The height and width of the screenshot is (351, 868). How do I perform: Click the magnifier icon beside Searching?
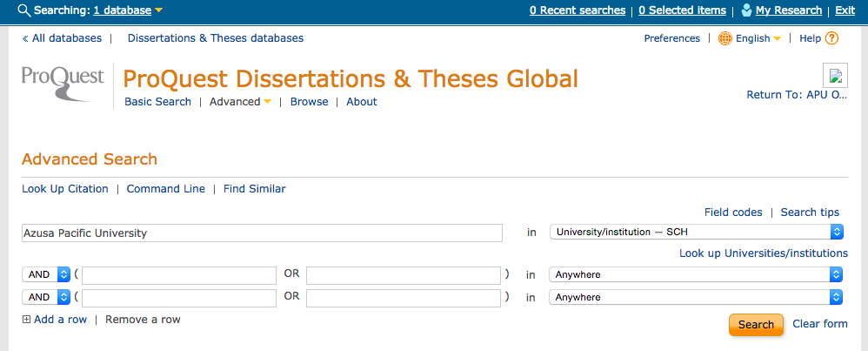coord(24,10)
